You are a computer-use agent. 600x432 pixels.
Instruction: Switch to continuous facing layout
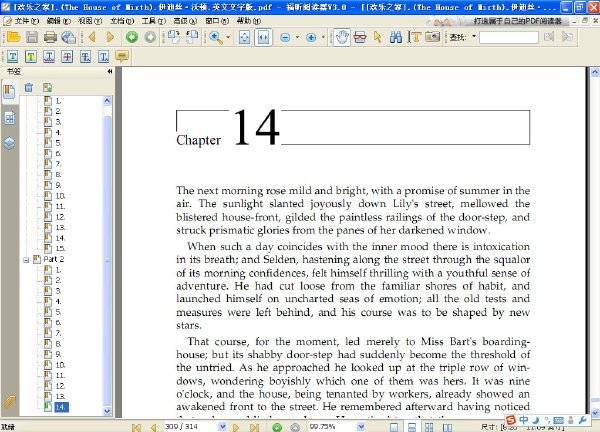point(429,427)
